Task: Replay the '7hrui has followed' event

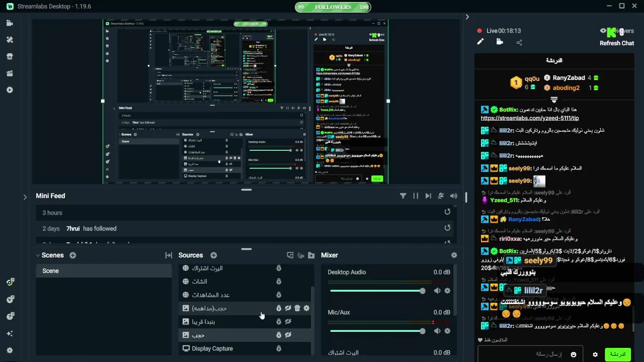Action: 447,228
